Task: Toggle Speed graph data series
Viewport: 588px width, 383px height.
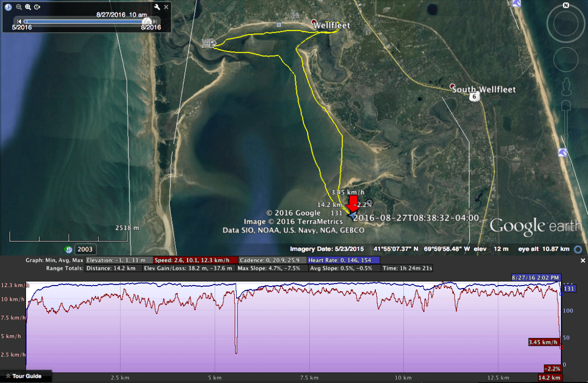Action: [x=196, y=260]
